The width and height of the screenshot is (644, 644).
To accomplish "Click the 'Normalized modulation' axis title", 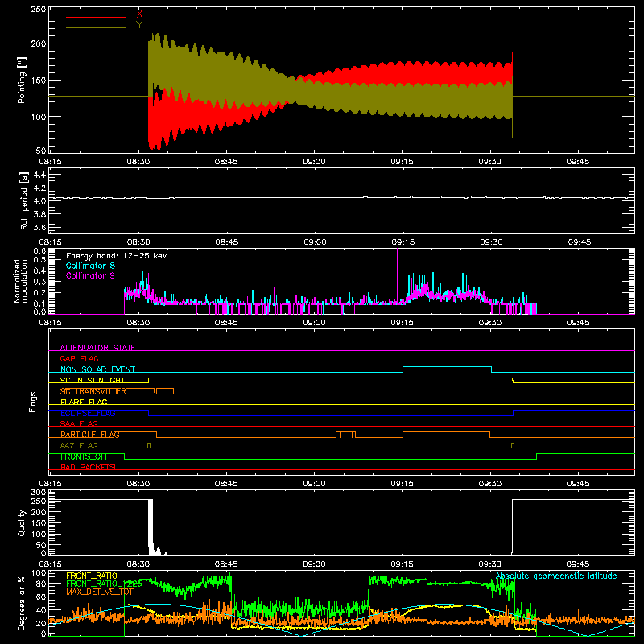I will click(19, 281).
